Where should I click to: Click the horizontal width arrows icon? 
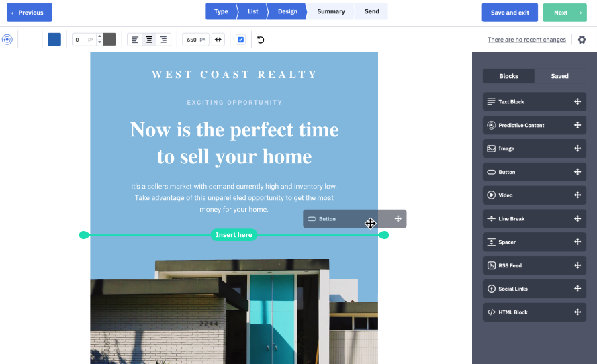coord(218,40)
